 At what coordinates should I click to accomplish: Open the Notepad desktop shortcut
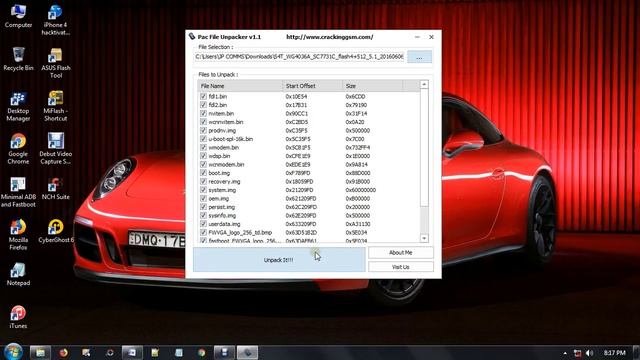pos(18,274)
